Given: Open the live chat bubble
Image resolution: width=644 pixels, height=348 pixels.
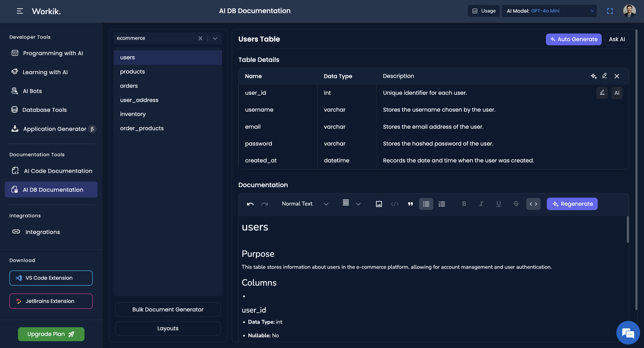Looking at the screenshot, I should (628, 333).
